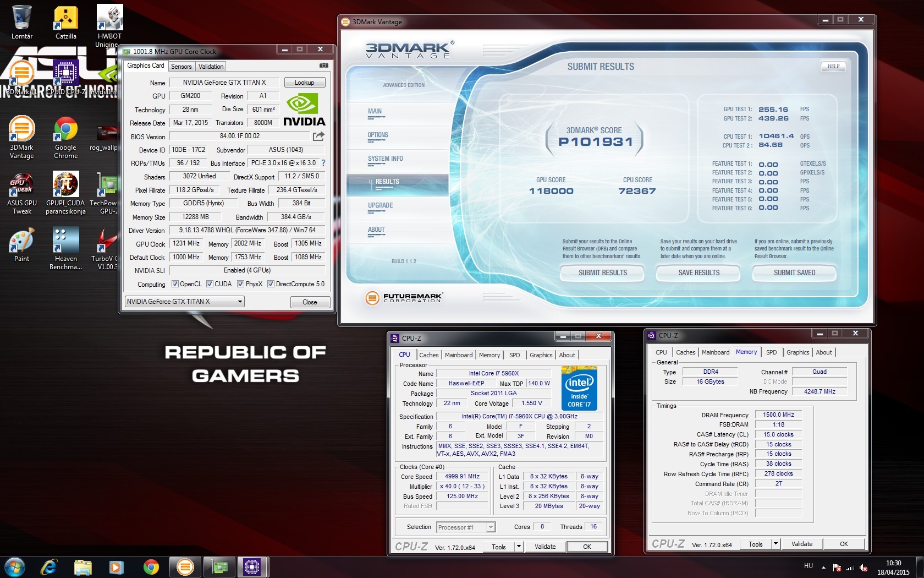Viewport: 924px width, 578px height.
Task: Toggle the PhysX checkbox in GPU-Z
Action: coord(240,284)
